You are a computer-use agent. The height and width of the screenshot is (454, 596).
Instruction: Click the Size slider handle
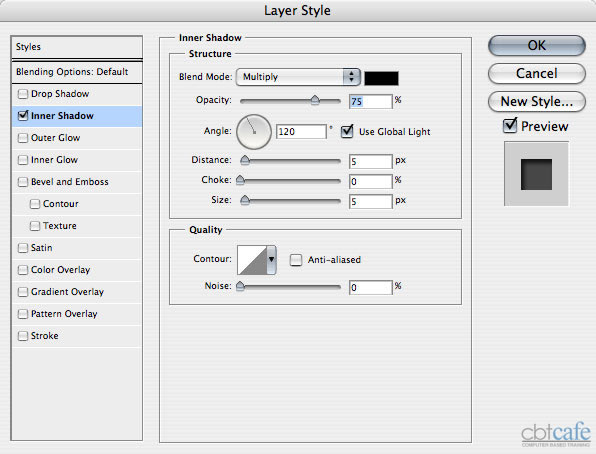(245, 200)
